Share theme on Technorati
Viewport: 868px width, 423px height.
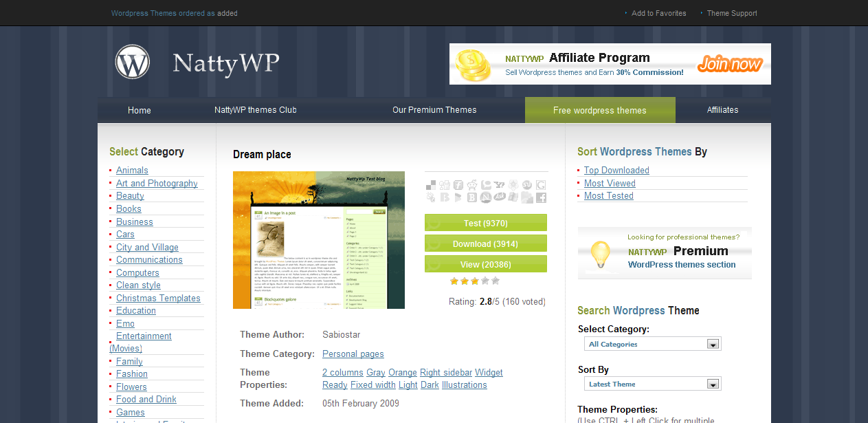click(486, 185)
